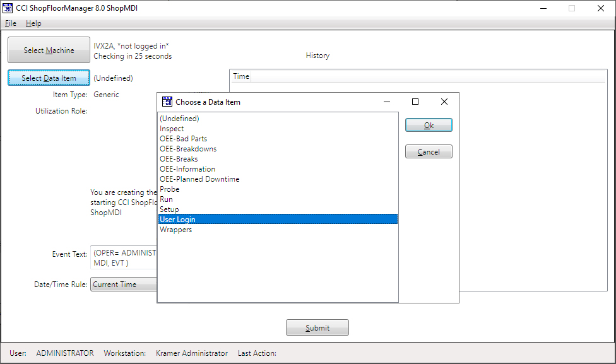Confirm the selection with Ok button
This screenshot has width=616, height=364.
tap(429, 126)
